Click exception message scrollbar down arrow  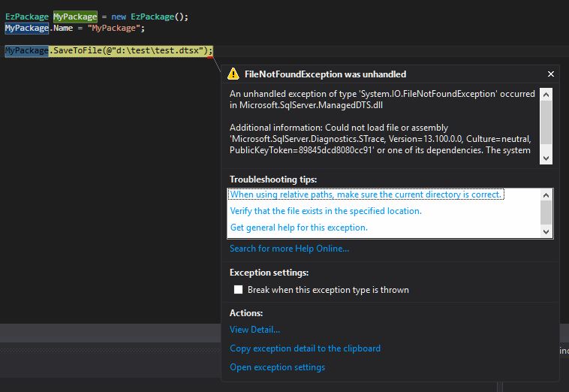pos(546,158)
